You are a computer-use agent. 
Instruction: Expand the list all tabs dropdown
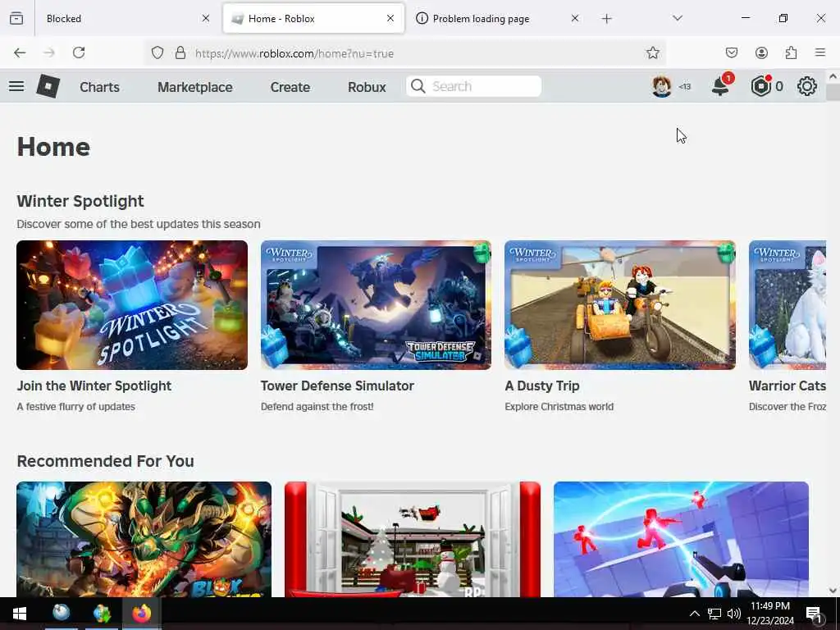(x=678, y=18)
